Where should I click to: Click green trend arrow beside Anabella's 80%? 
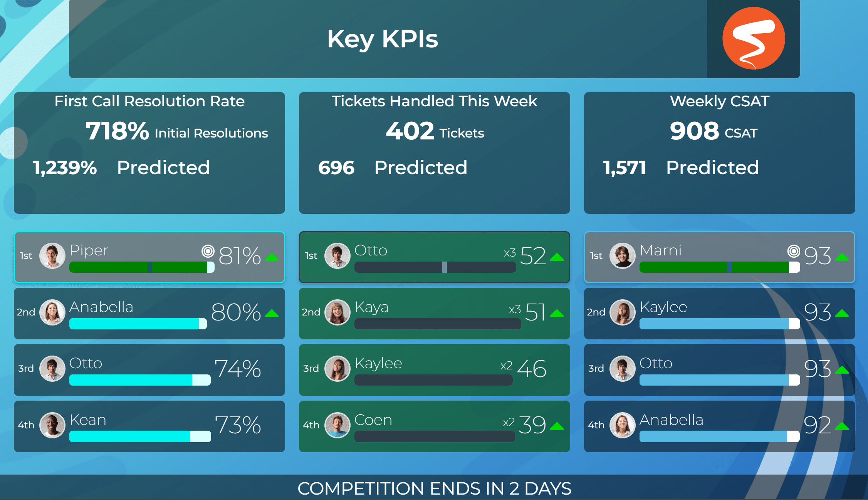click(x=272, y=313)
